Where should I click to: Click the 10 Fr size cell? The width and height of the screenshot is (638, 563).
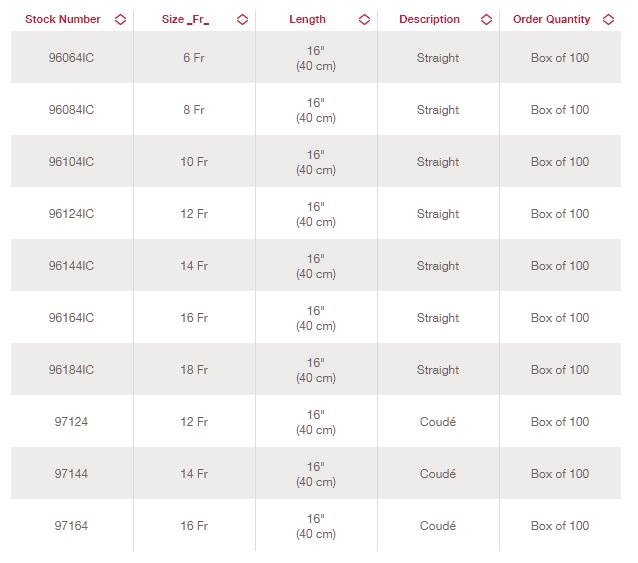pos(194,162)
